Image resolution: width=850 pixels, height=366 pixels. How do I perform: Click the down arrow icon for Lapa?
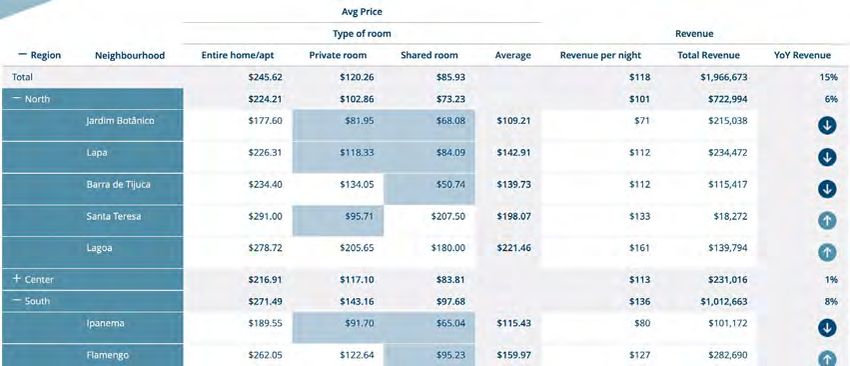pos(827,157)
